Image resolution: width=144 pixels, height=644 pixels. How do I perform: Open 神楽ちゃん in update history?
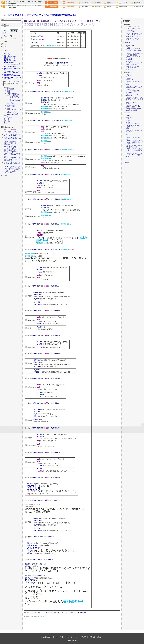click(x=129, y=75)
